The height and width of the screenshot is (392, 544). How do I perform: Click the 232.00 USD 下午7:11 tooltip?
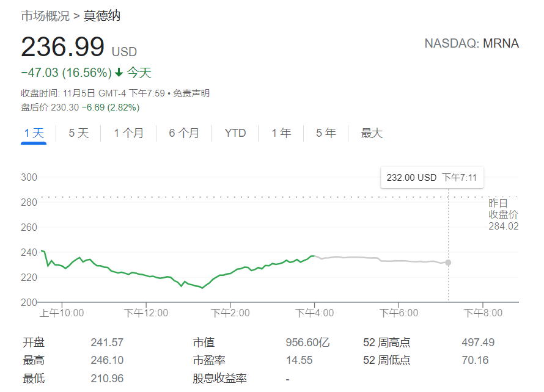[x=432, y=178]
